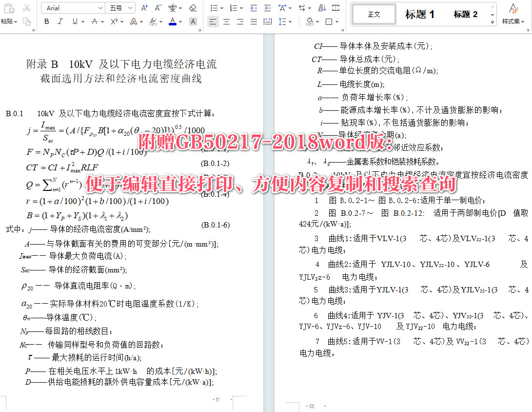The width and height of the screenshot is (532, 412).
Task: Click the clear formatting eraser icon
Action: click(x=193, y=8)
